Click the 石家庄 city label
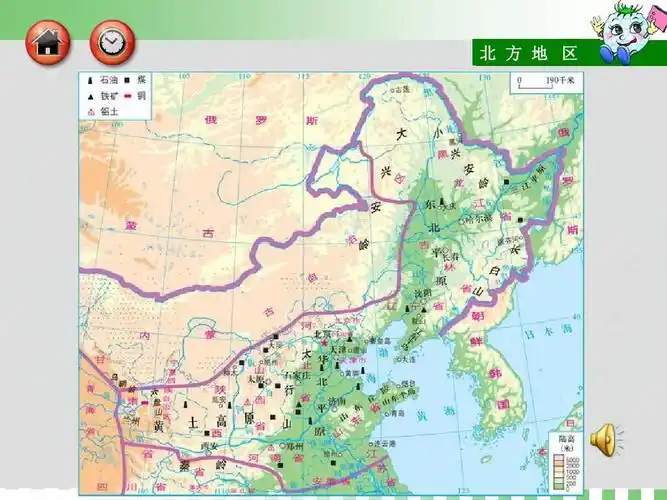 [x=298, y=375]
